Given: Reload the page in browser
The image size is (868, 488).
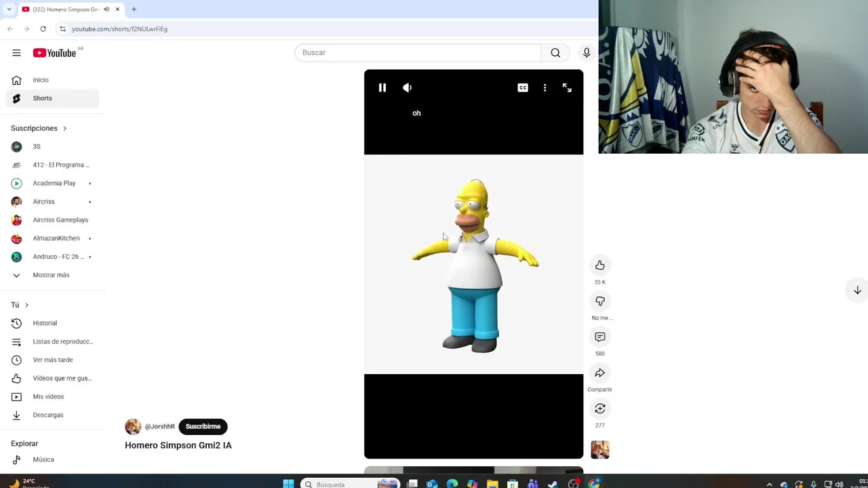Looking at the screenshot, I should [43, 28].
